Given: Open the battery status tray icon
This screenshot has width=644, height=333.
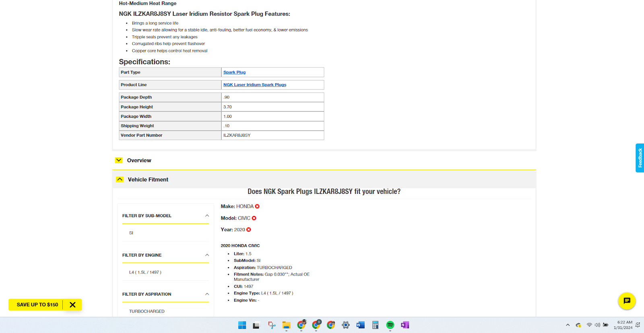Looking at the screenshot, I should pos(606,325).
